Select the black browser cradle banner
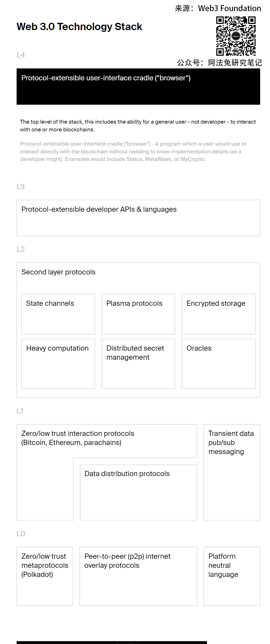Image resolution: width=270 pixels, height=644 pixels. 138,87
